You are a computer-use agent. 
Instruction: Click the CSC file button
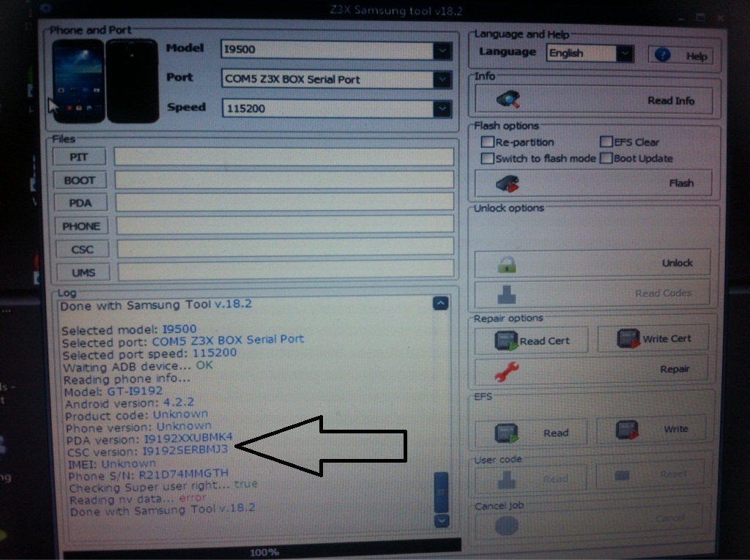click(83, 249)
